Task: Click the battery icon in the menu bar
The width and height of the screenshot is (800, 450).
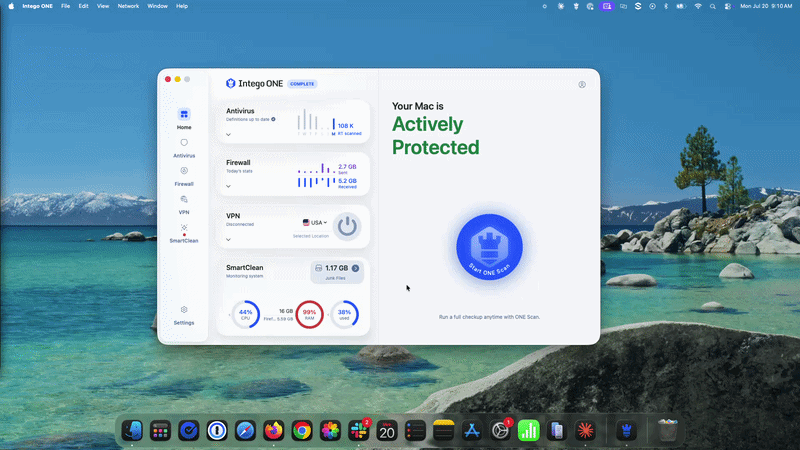Action: pyautogui.click(x=681, y=6)
